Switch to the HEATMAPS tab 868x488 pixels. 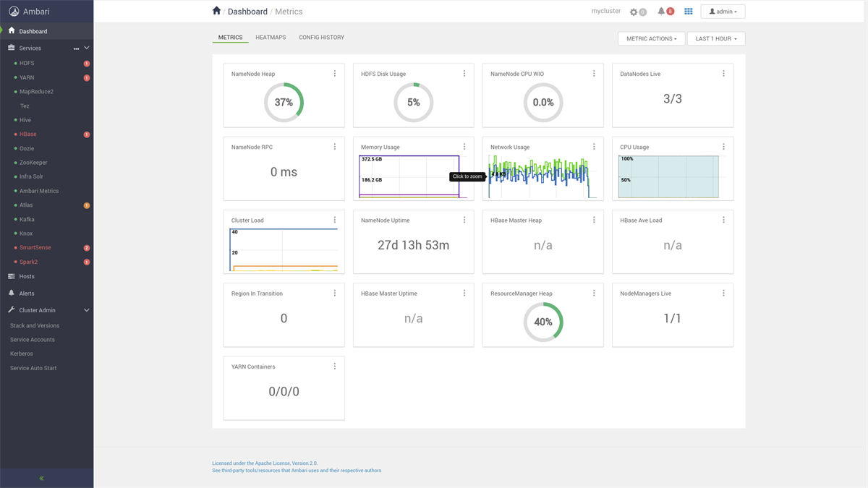click(x=270, y=37)
